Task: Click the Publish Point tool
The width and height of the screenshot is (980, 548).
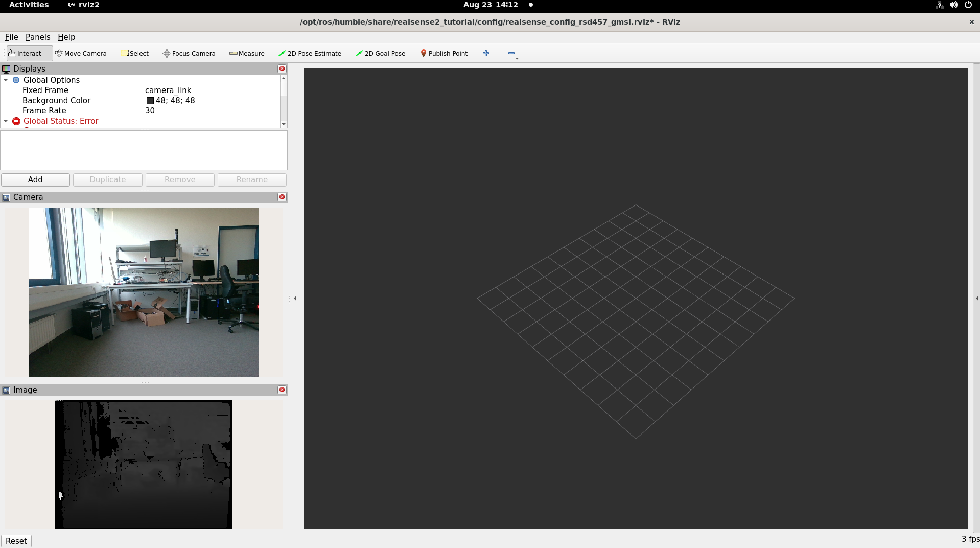Action: click(x=444, y=53)
